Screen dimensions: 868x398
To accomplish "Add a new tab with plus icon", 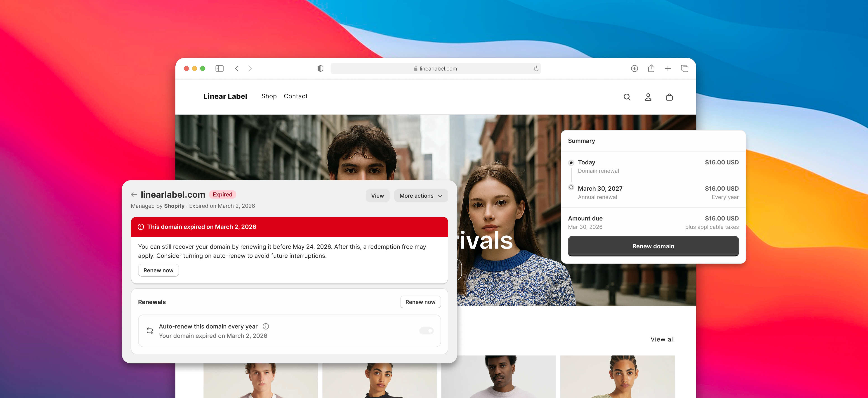I will (x=668, y=69).
